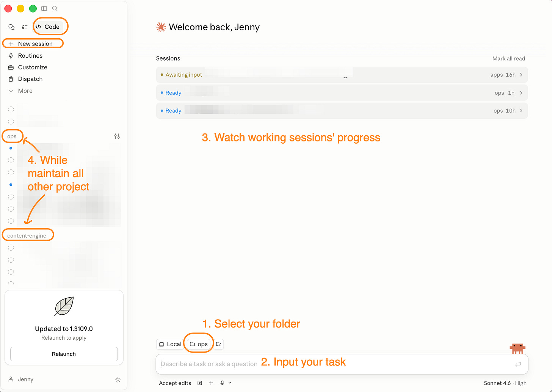Open the Awaiting input apps session
The image size is (552, 392).
(x=342, y=75)
